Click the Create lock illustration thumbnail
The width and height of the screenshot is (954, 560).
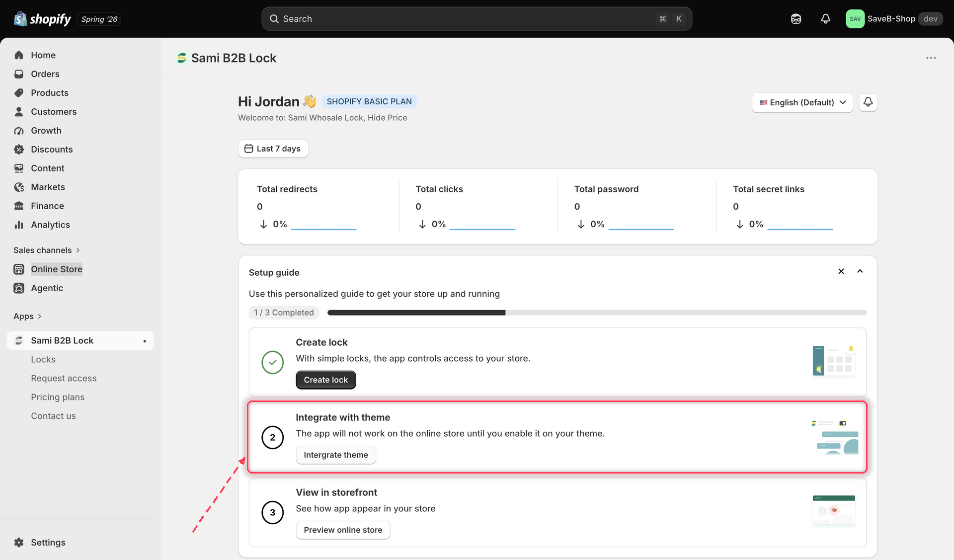point(834,361)
